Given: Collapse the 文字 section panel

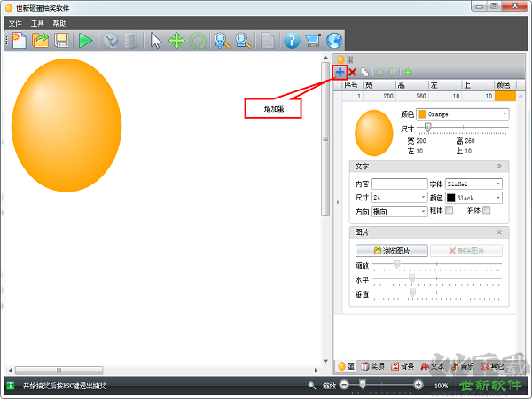Looking at the screenshot, I should coord(498,166).
